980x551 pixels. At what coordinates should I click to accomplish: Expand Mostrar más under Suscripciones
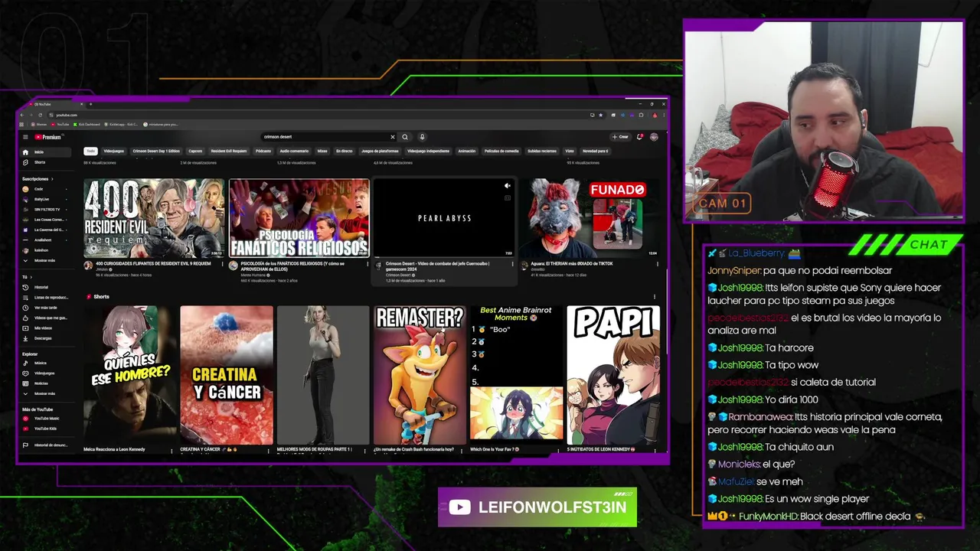click(x=46, y=260)
